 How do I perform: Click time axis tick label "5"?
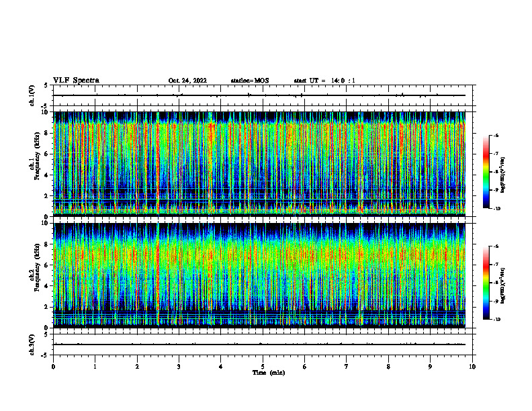click(x=263, y=367)
